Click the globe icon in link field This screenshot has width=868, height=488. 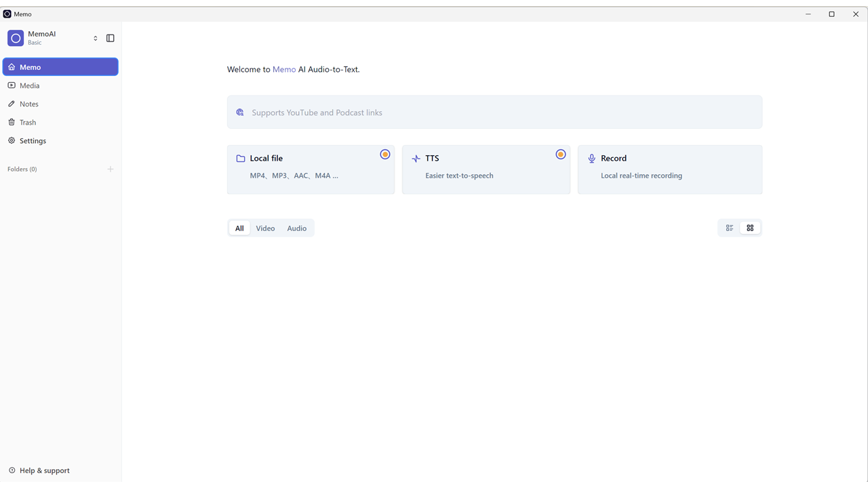(x=240, y=113)
